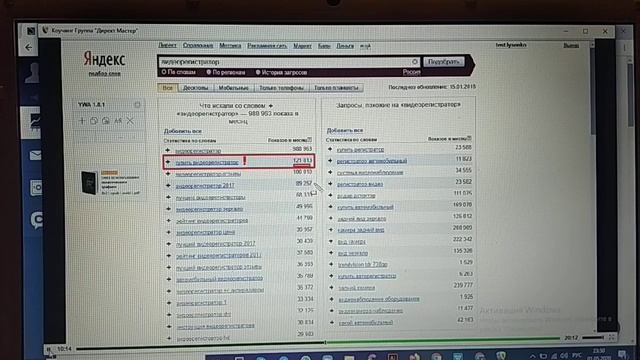Open the three-dots menu at window's right
The image size is (640, 360).
[x=624, y=48]
